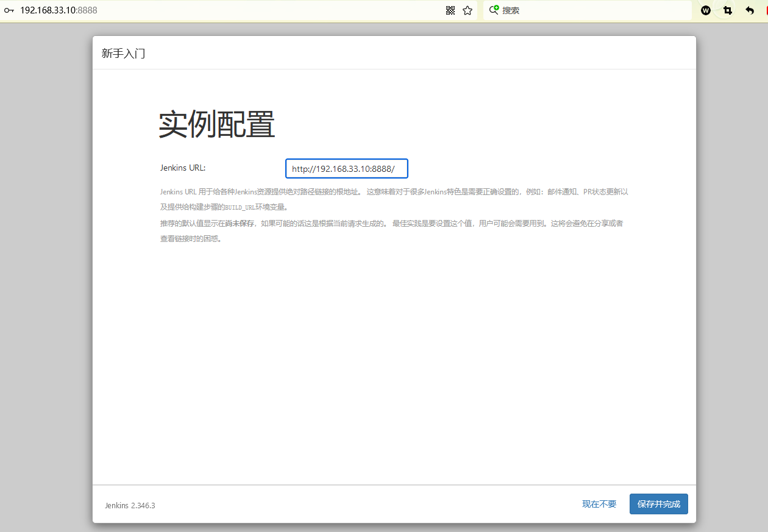Click the 新手入门 dialog header
Screen dimensions: 768x532
[x=123, y=54]
